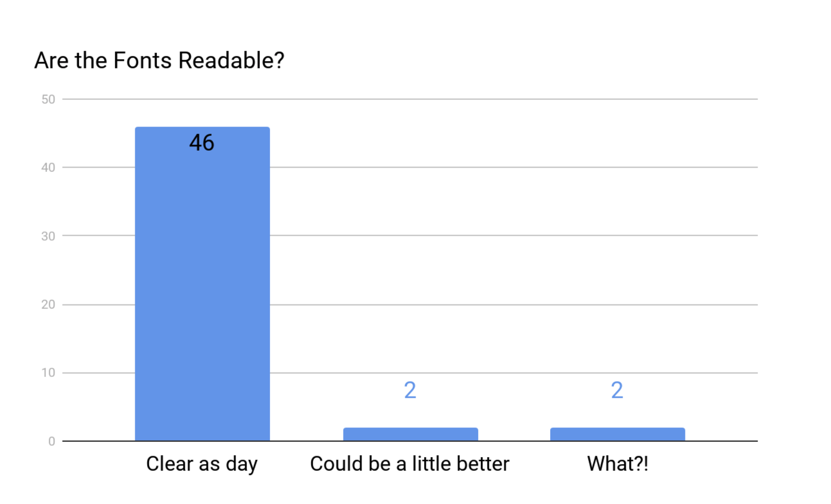Click the 'What?!' axis label
Screen dimensions: 831x504
point(618,464)
